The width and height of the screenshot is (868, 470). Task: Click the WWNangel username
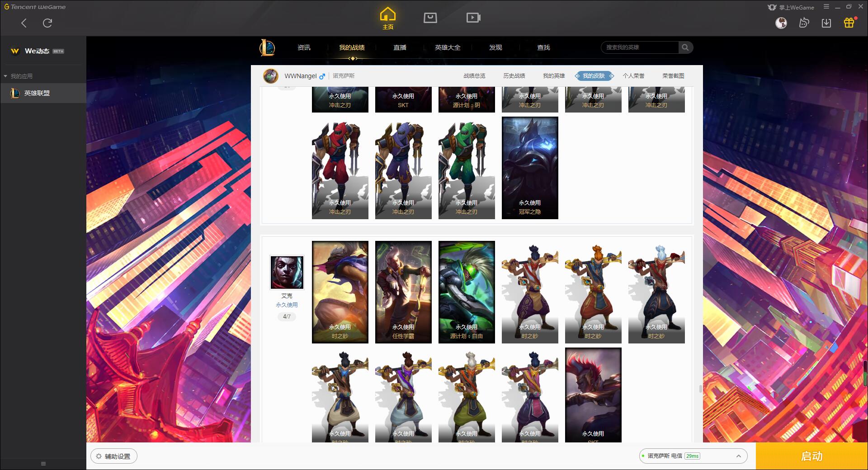click(x=301, y=76)
